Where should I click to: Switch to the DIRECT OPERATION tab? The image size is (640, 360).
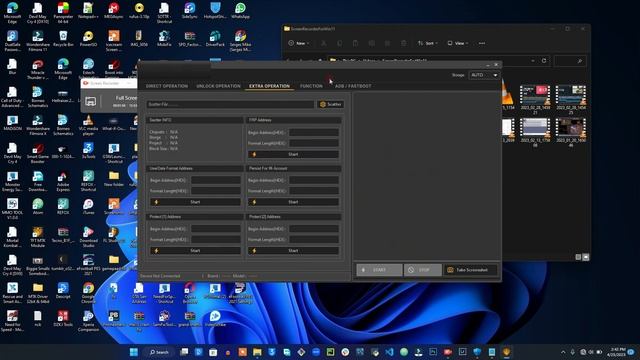[x=167, y=86]
